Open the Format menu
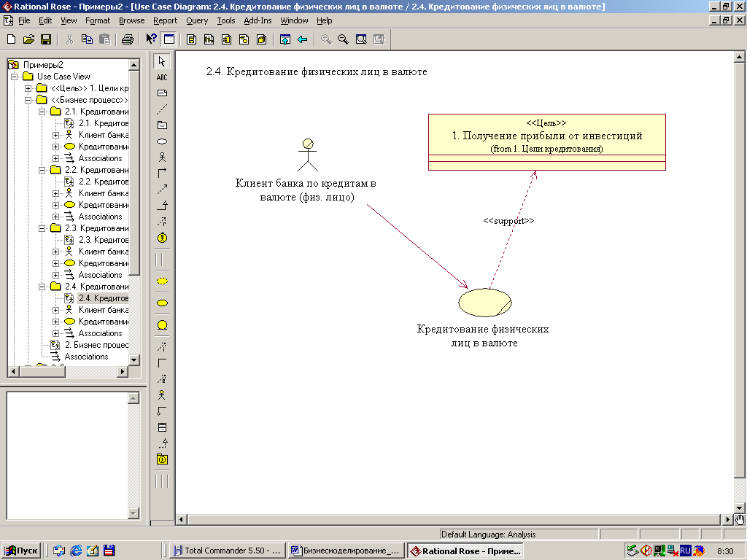The height and width of the screenshot is (560, 747). 98,20
